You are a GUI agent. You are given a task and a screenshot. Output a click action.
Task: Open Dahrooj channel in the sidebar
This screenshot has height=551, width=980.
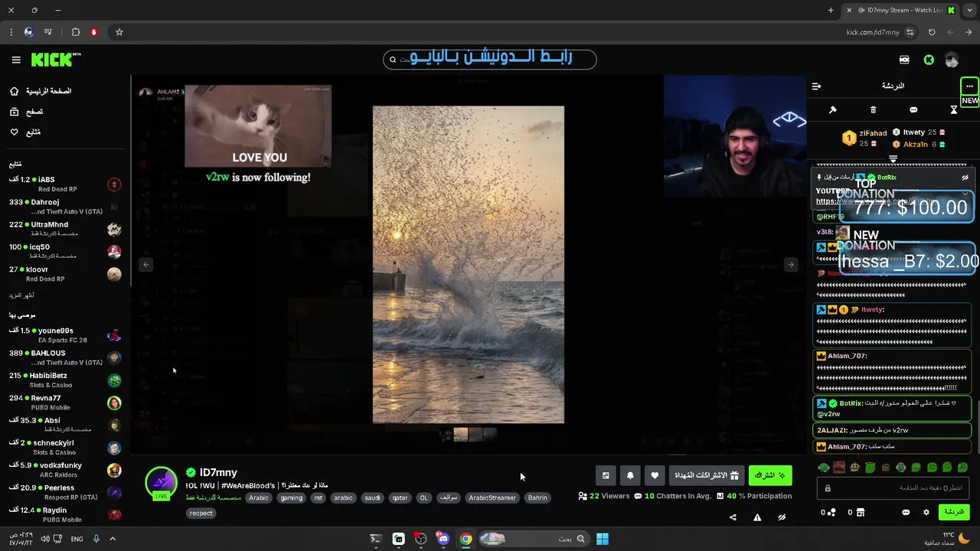click(65, 207)
